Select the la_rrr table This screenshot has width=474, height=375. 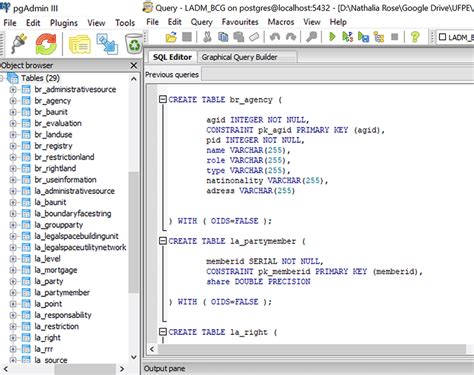tap(43, 349)
